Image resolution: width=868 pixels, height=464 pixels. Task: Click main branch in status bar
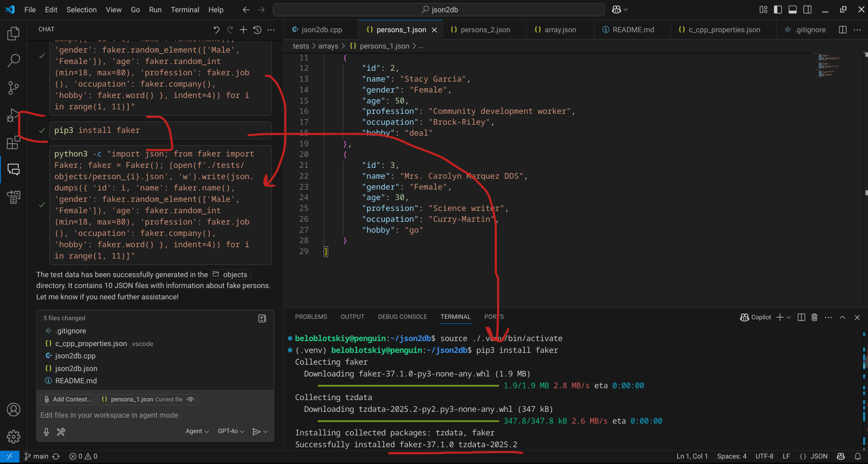(36, 456)
